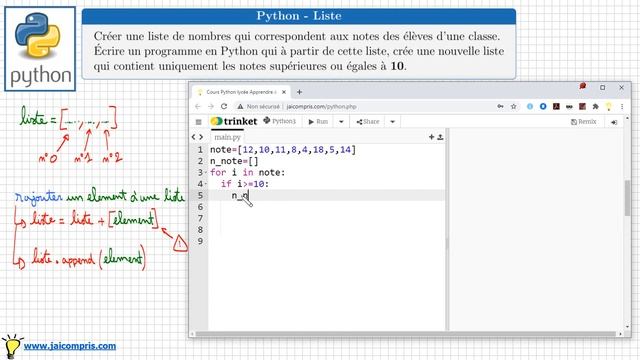Click code line 'for i in note:'
Viewport: 640px width, 360px height.
point(247,173)
